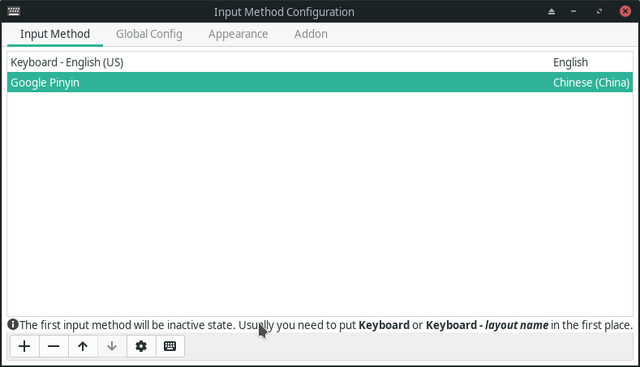
Task: Minimize the Input Method Configuration window
Action: pos(573,11)
